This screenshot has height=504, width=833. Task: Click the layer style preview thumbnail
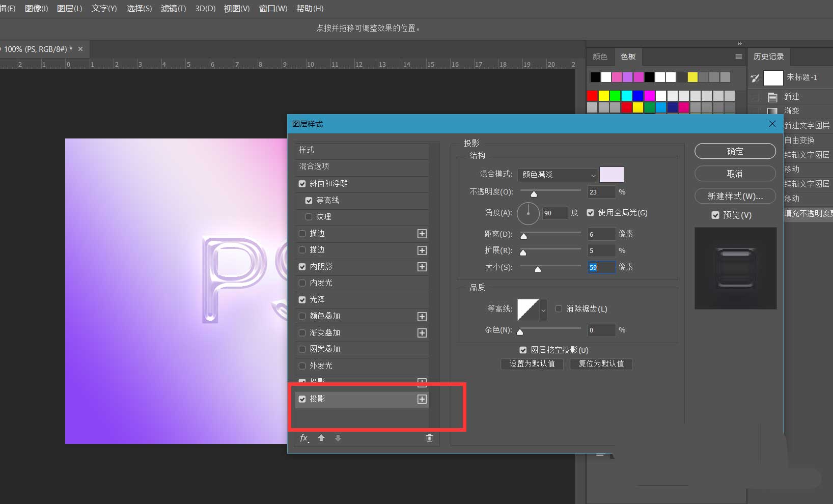735,268
